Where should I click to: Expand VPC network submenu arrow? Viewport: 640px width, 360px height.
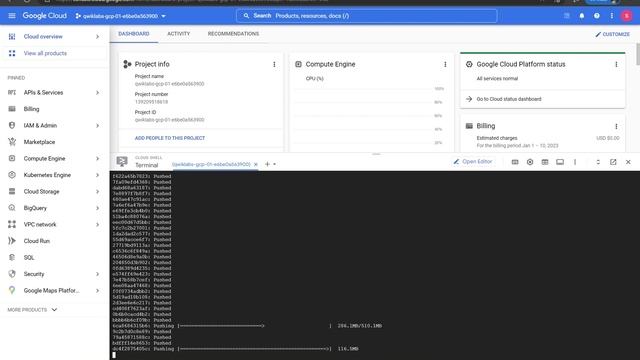[x=98, y=224]
